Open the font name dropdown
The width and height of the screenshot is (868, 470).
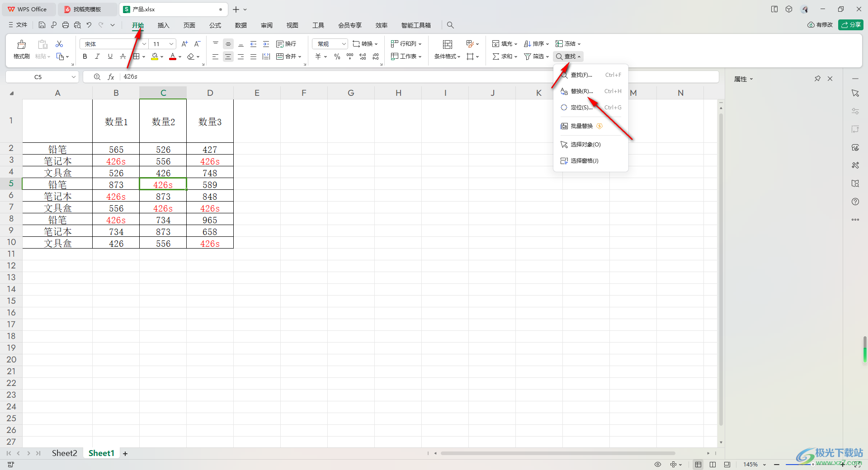click(144, 44)
